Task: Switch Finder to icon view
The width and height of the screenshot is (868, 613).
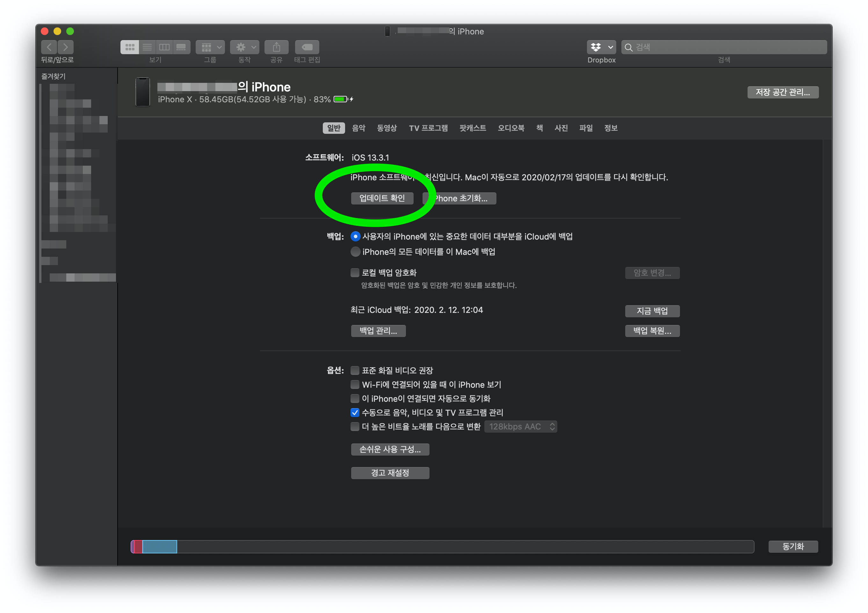Action: pos(130,47)
